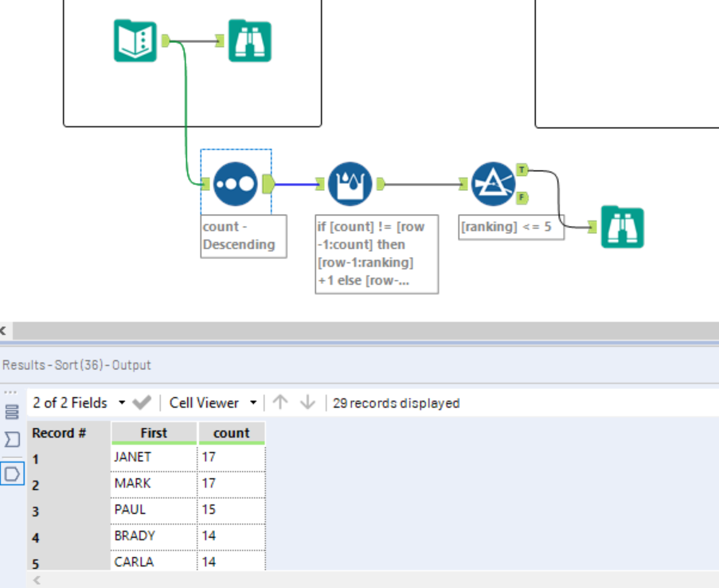Select the BRADY cell
Viewport: 719px width, 588px height.
[154, 535]
